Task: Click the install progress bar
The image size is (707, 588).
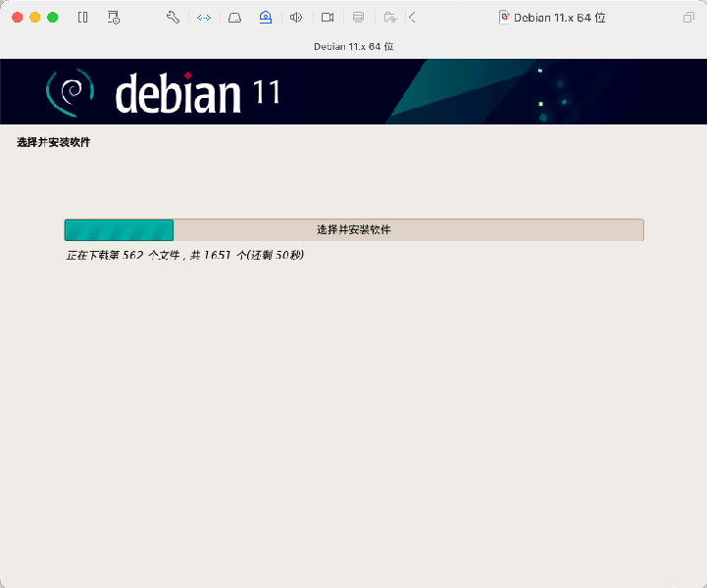Action: point(354,229)
